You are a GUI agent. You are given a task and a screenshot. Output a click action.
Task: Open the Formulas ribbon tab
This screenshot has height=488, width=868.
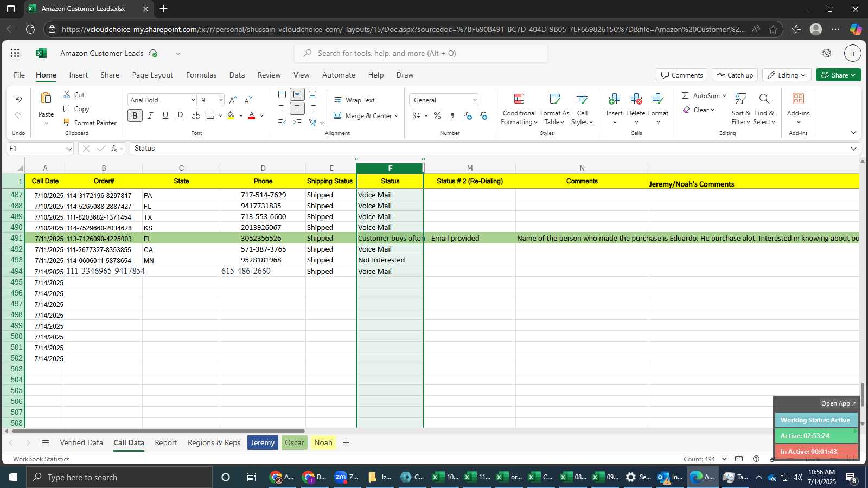point(201,75)
